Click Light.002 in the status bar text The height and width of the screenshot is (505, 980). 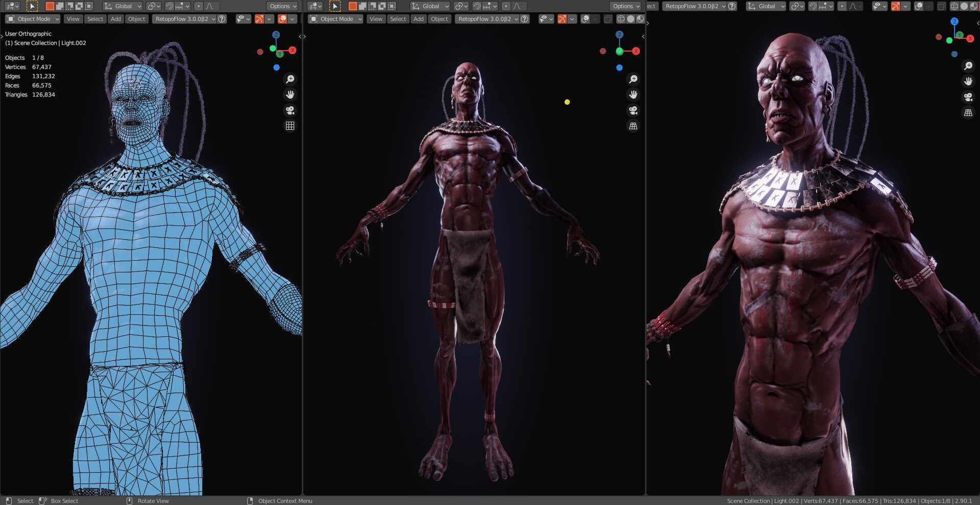786,501
